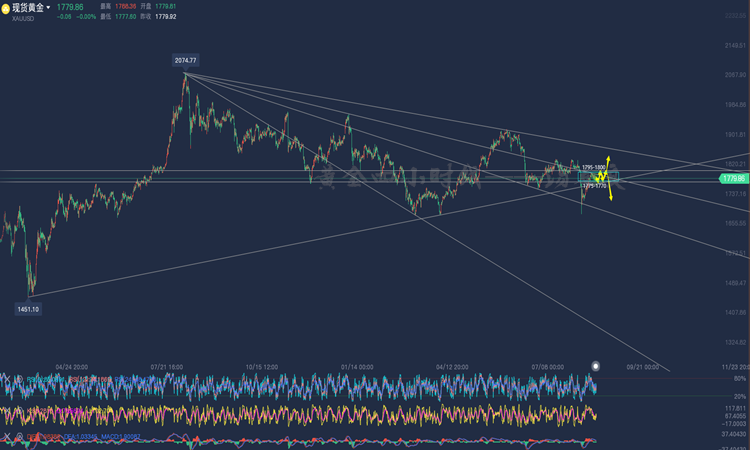The image size is (750, 450).
Task: Select the teal rectangle zone on chart
Action: pyautogui.click(x=599, y=177)
